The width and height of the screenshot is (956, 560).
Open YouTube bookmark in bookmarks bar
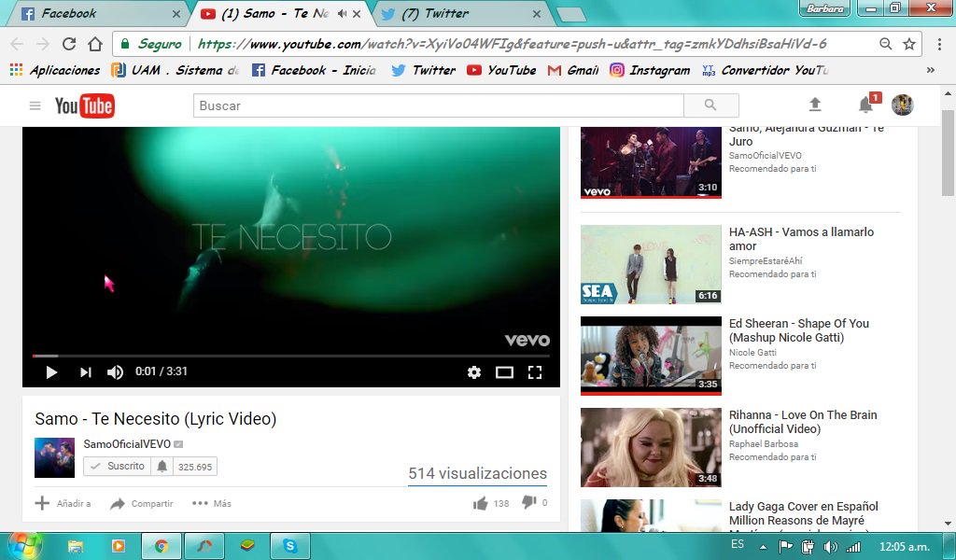click(501, 70)
